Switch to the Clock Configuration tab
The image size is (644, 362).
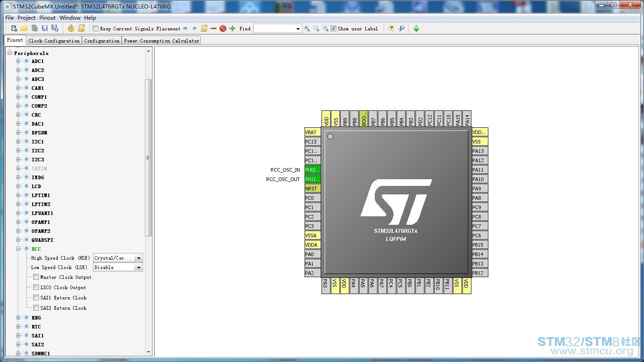(x=54, y=41)
